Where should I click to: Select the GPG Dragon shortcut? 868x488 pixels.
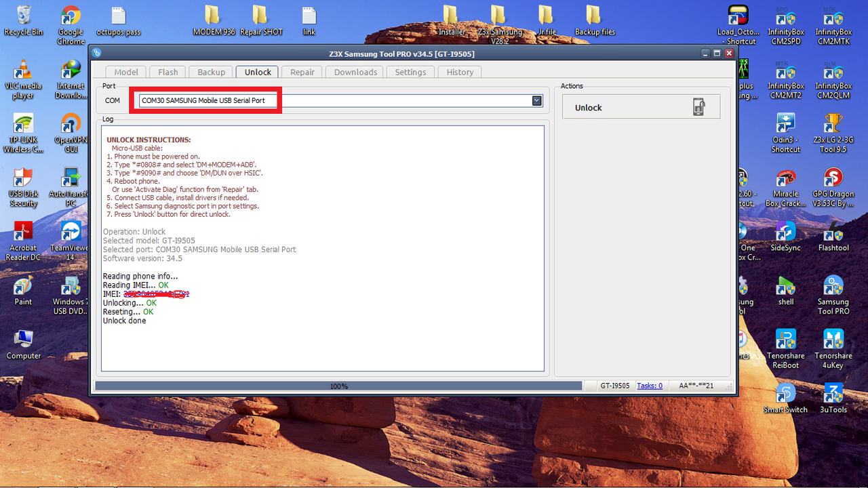(833, 188)
